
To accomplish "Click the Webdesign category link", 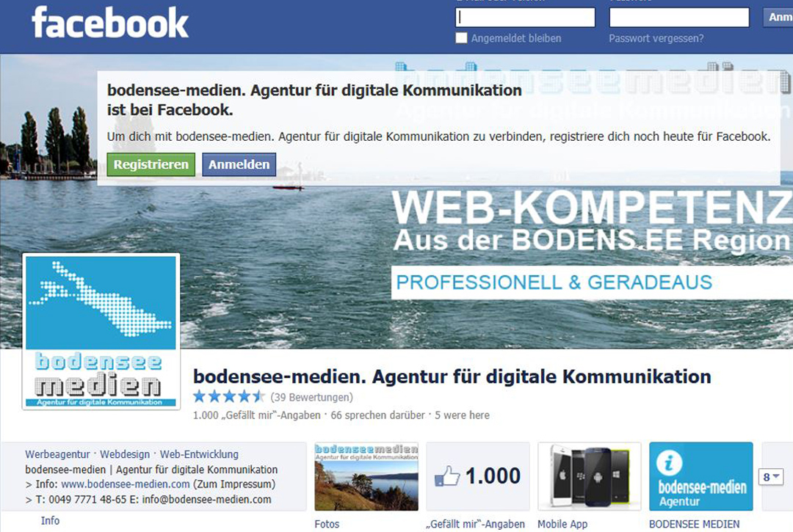I will [x=125, y=454].
